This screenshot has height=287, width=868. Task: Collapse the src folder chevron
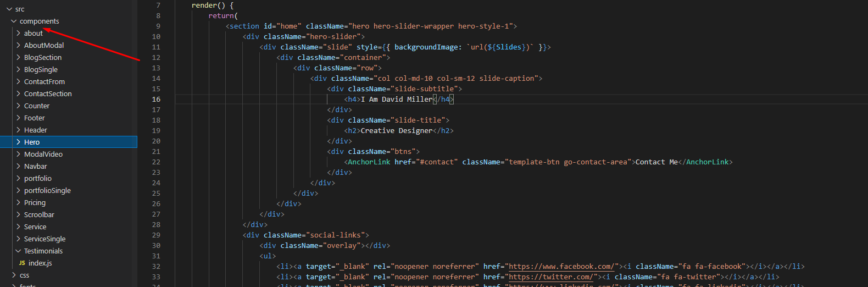pos(9,9)
